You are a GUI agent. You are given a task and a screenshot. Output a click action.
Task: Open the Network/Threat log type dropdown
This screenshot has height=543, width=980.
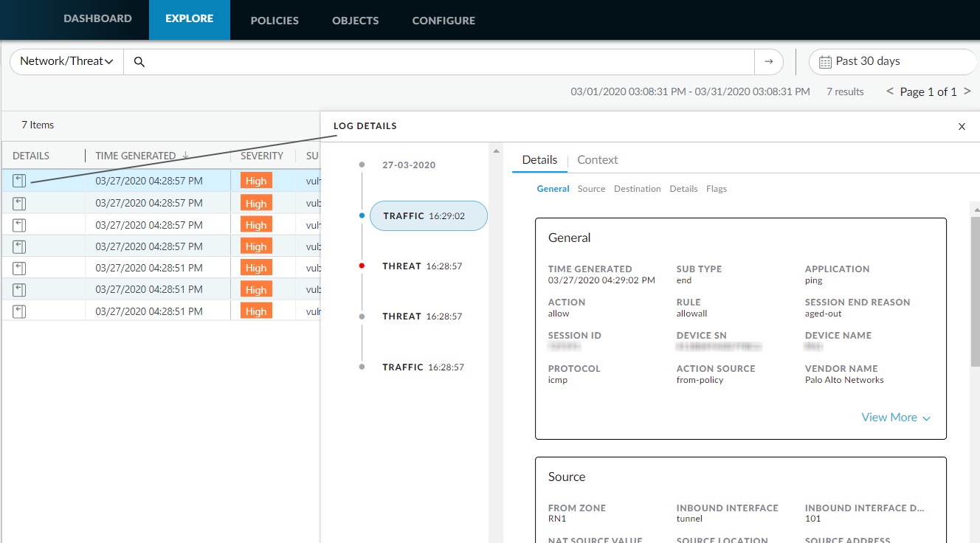click(x=66, y=62)
